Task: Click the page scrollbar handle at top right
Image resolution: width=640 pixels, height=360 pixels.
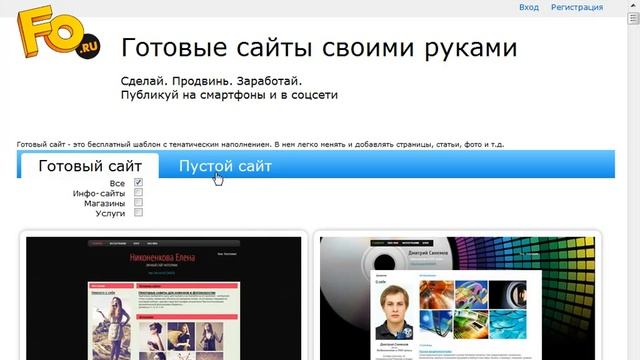Action: click(633, 18)
